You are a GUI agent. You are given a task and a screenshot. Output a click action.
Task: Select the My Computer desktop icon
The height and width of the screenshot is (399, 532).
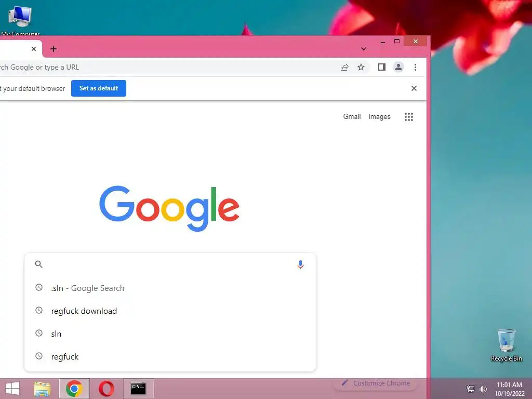[20, 20]
